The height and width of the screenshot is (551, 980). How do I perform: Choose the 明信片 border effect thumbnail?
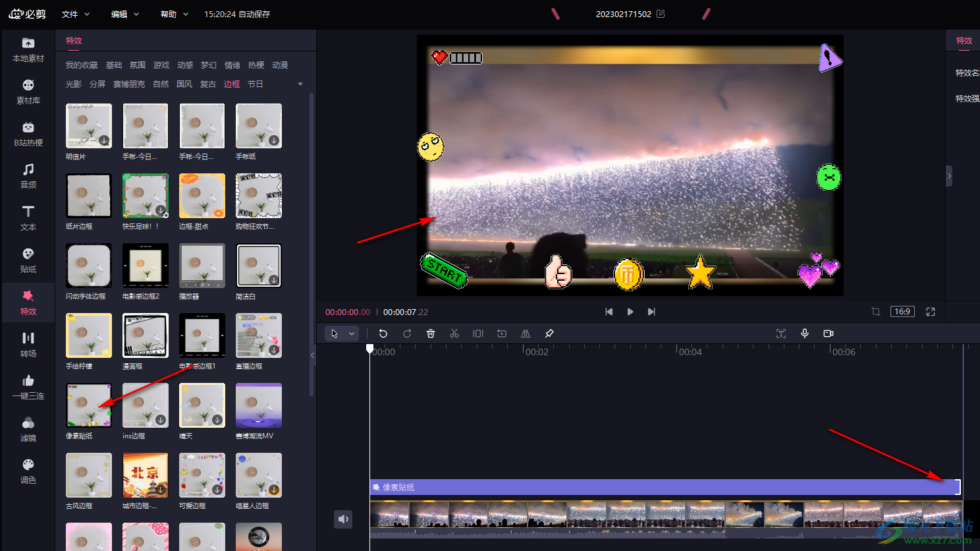coord(89,126)
